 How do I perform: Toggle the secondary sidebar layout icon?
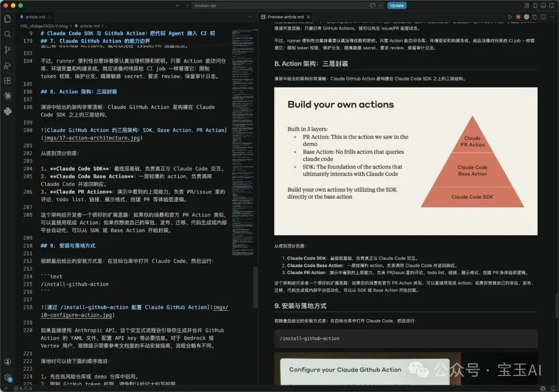[x=552, y=5]
